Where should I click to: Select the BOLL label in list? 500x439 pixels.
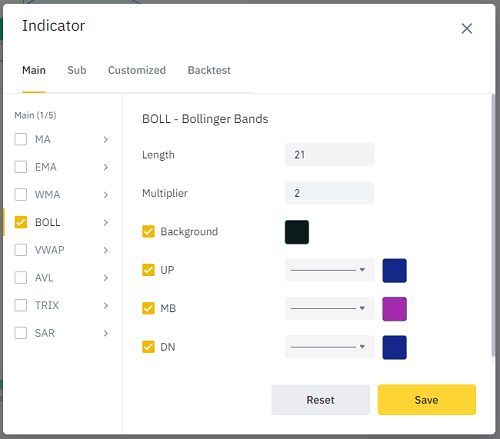48,222
